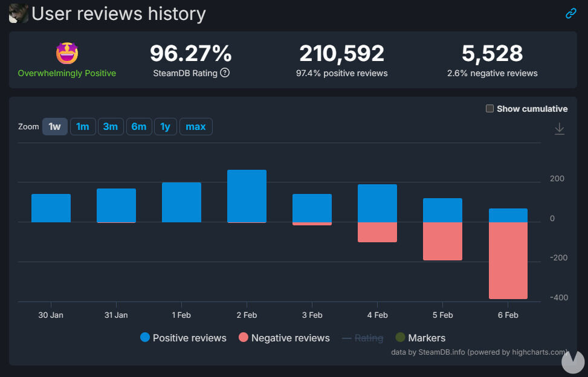
Task: Click the 2 Feb positive reviews bar
Action: [247, 196]
